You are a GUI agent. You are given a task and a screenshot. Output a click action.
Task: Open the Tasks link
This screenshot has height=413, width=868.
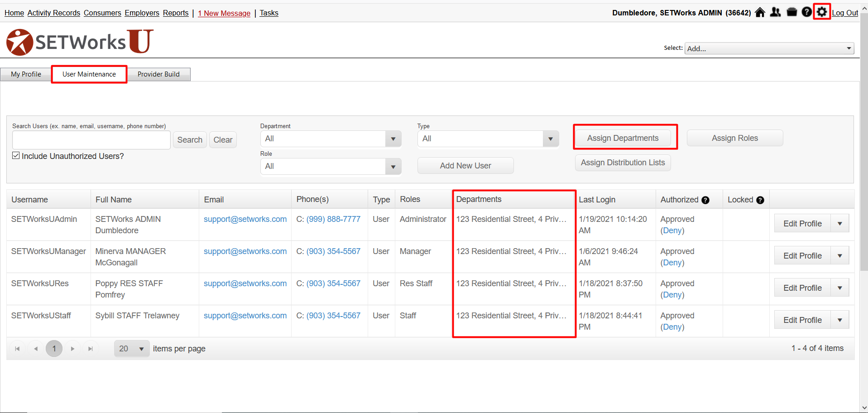(269, 13)
